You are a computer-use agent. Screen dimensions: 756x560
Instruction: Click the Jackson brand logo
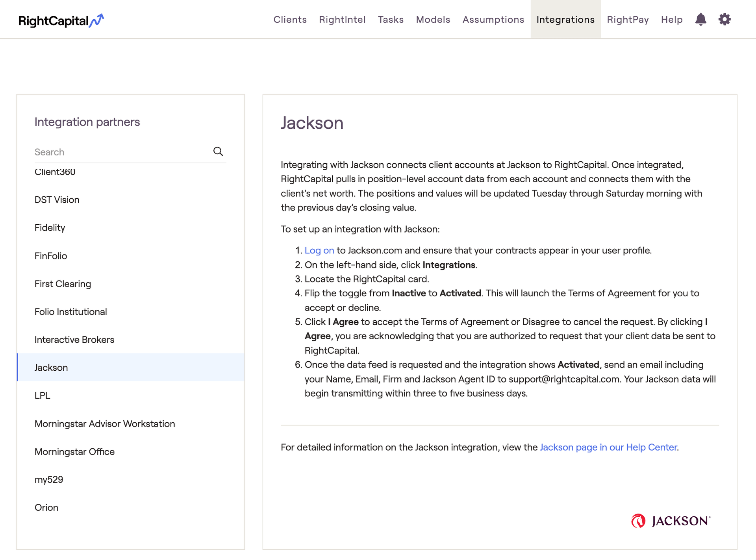pos(671,521)
